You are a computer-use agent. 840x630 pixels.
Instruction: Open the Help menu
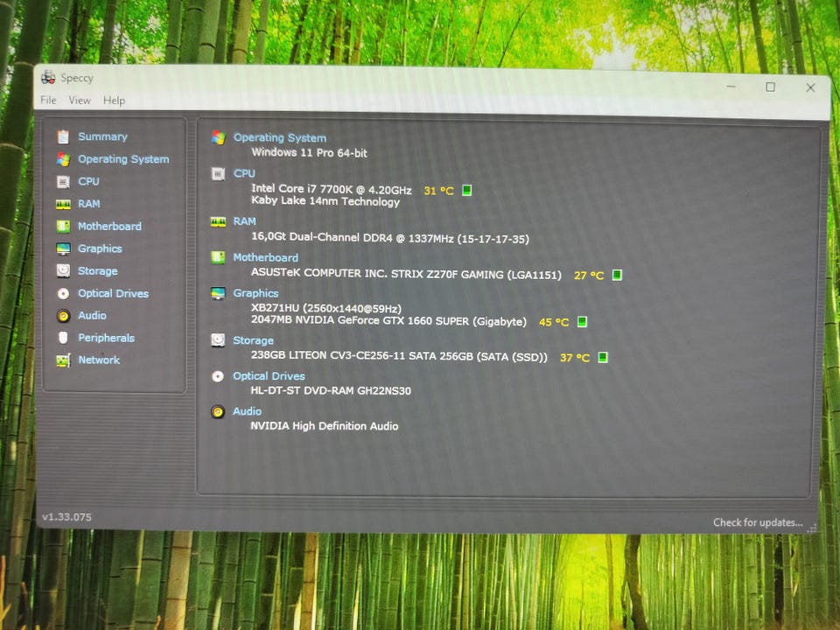[114, 101]
